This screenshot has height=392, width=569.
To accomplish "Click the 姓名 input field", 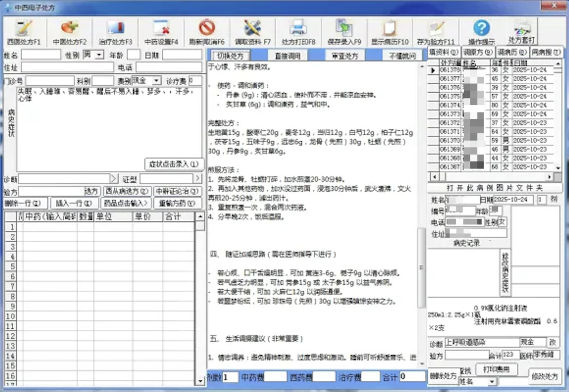I will (41, 55).
